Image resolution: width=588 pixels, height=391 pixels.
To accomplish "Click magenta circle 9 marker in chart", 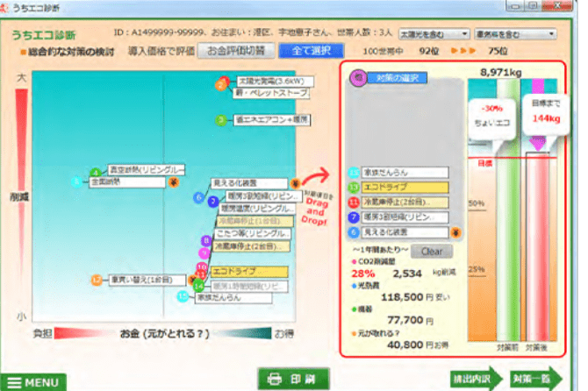I will [204, 253].
